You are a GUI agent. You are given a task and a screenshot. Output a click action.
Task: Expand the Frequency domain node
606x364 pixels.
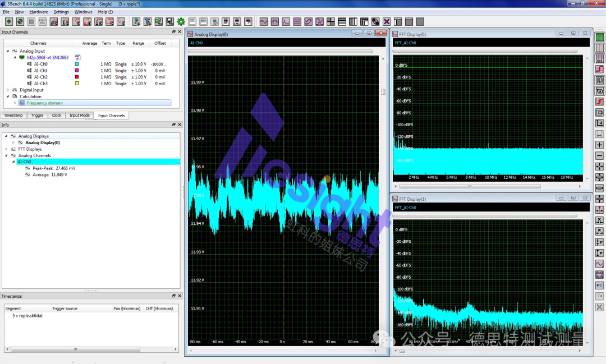15,103
